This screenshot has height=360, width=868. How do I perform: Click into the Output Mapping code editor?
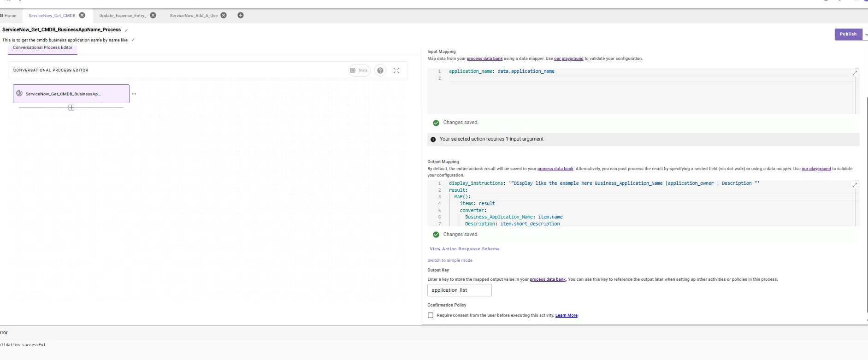tap(643, 203)
